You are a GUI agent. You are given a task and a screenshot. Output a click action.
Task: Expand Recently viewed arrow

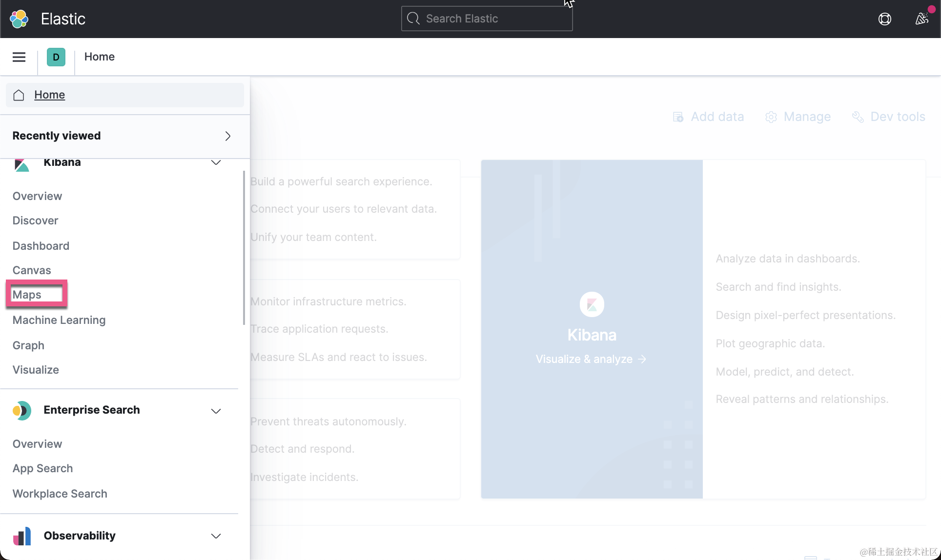[x=227, y=136]
